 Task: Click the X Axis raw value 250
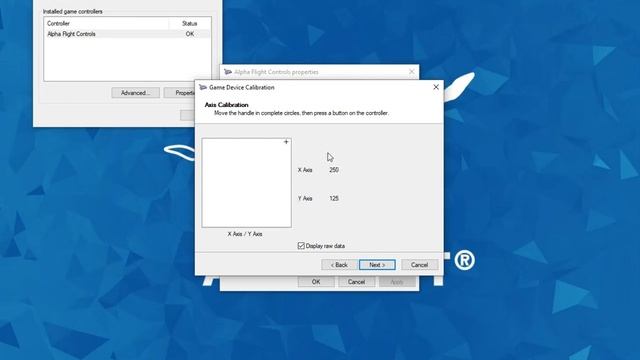click(334, 170)
